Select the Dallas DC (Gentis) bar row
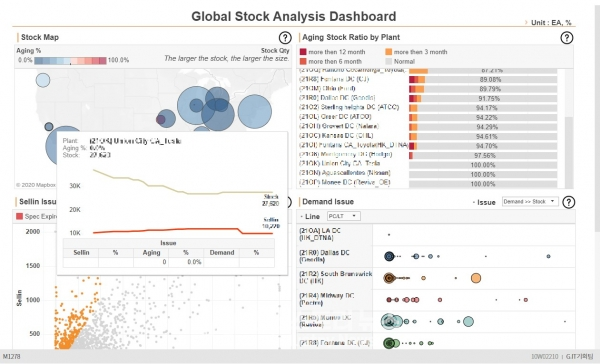Screen dimensions: 600x364 pos(427,98)
